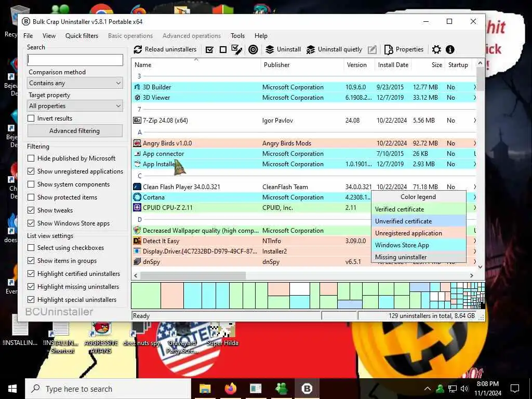Open the File menu
This screenshot has height=399, width=532.
[28, 36]
